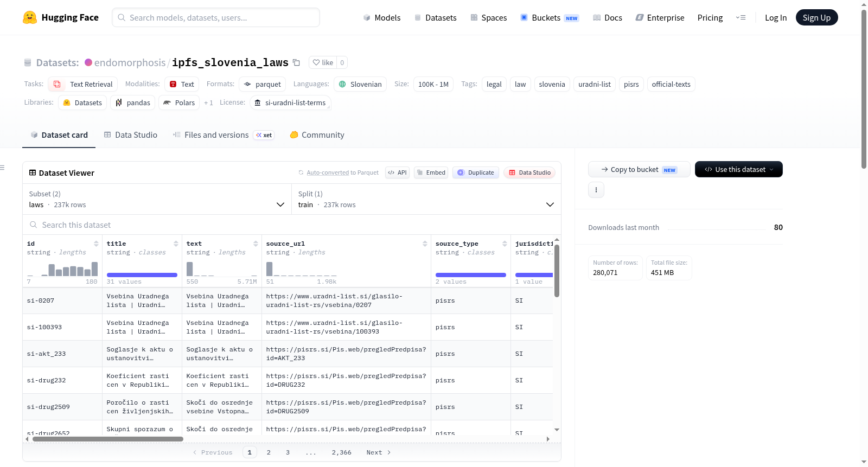Image resolution: width=868 pixels, height=467 pixels.
Task: Copy to bucket button
Action: coord(639,169)
